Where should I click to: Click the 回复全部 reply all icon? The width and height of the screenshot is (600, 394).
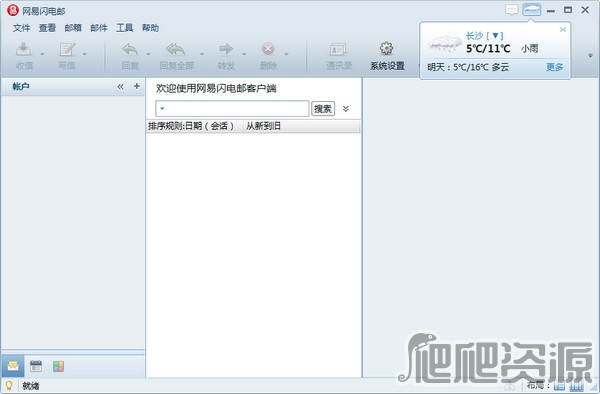pyautogui.click(x=176, y=49)
